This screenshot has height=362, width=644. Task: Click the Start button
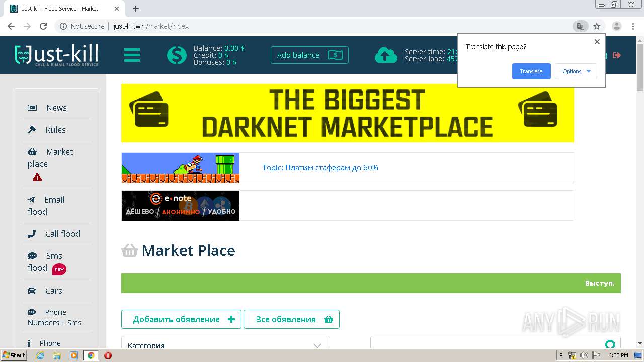(x=14, y=355)
